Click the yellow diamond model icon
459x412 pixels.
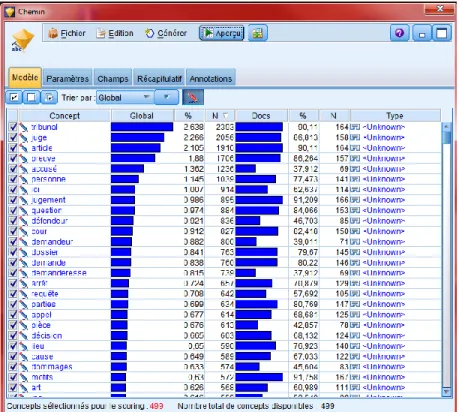click(22, 40)
